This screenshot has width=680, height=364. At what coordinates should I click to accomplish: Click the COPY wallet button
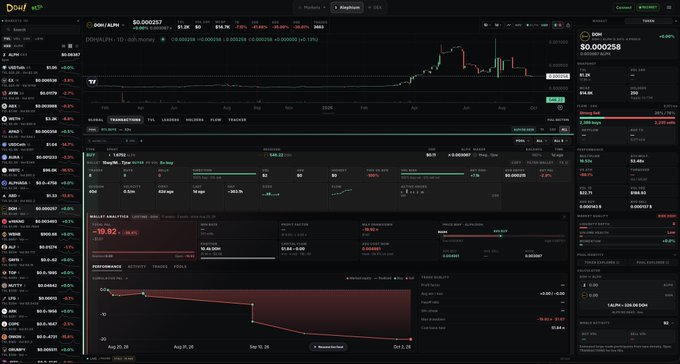[516, 163]
